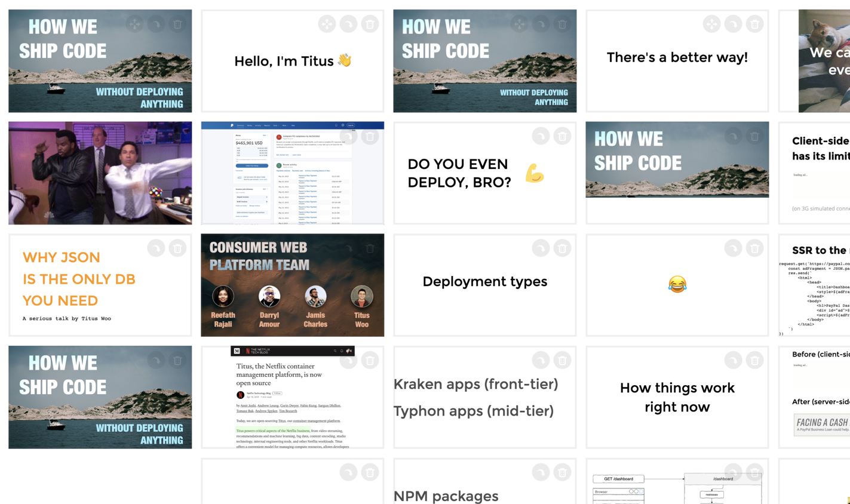Open the Consumer Web Platform Team slide
Viewport: 850px width, 504px height.
click(x=293, y=285)
